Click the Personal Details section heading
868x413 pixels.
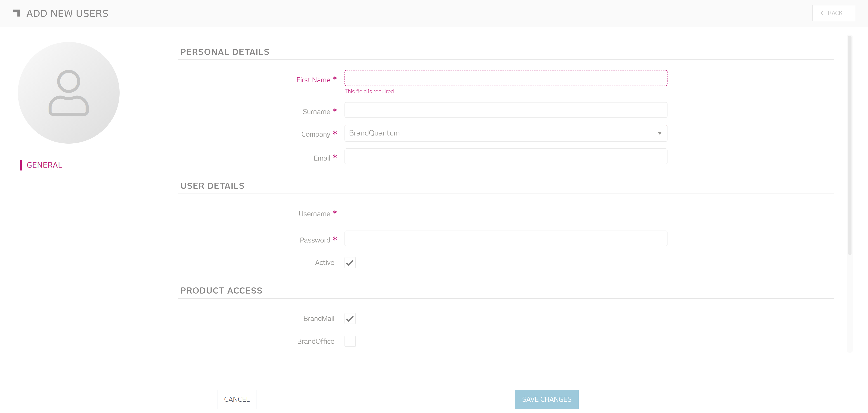[225, 52]
